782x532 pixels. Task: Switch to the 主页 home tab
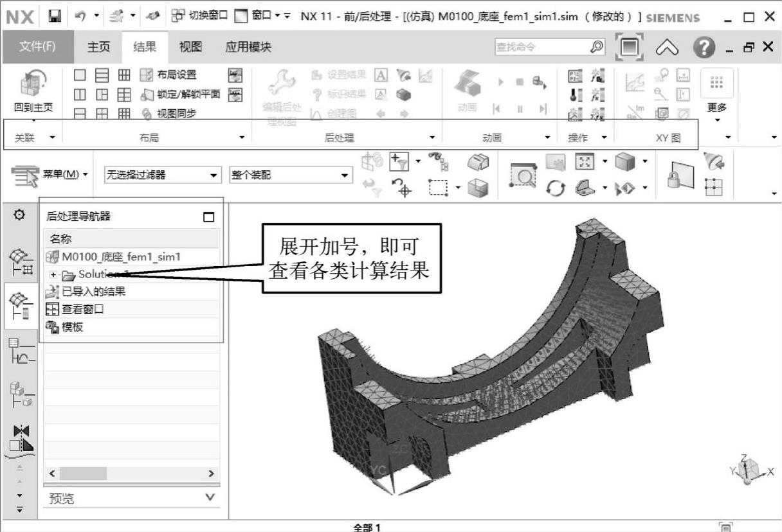pyautogui.click(x=99, y=47)
